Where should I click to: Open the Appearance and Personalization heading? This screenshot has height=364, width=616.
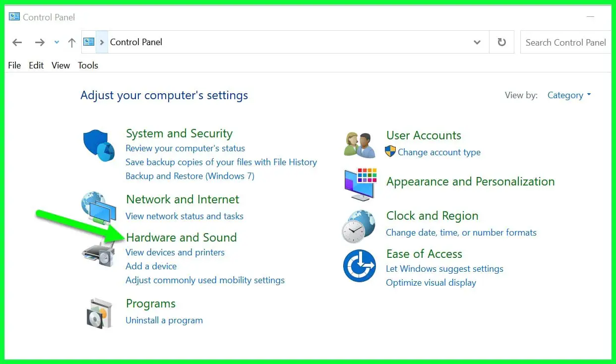pos(471,182)
